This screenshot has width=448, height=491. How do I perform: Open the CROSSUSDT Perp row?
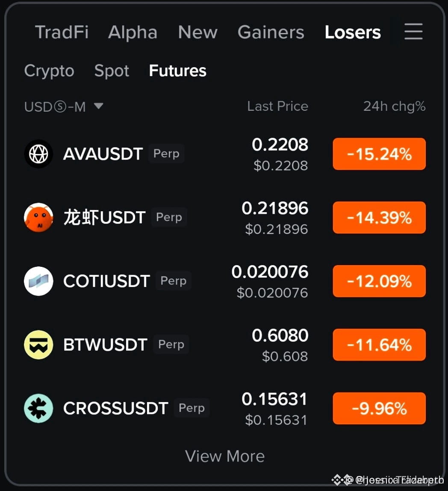point(225,408)
